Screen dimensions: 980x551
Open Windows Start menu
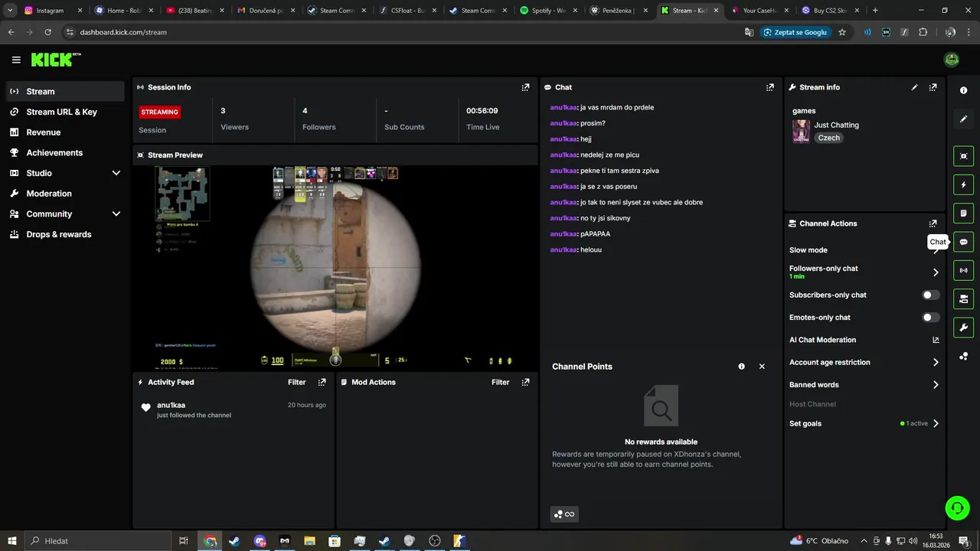click(11, 541)
